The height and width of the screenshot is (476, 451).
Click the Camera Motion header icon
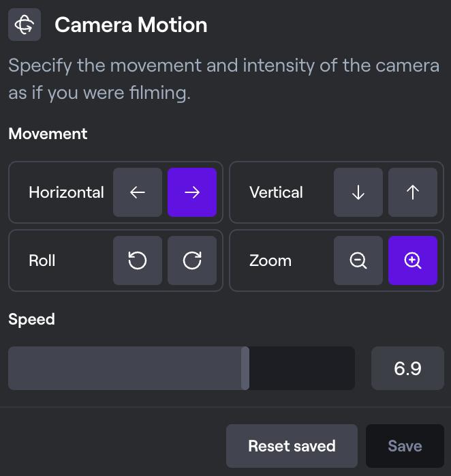click(25, 25)
